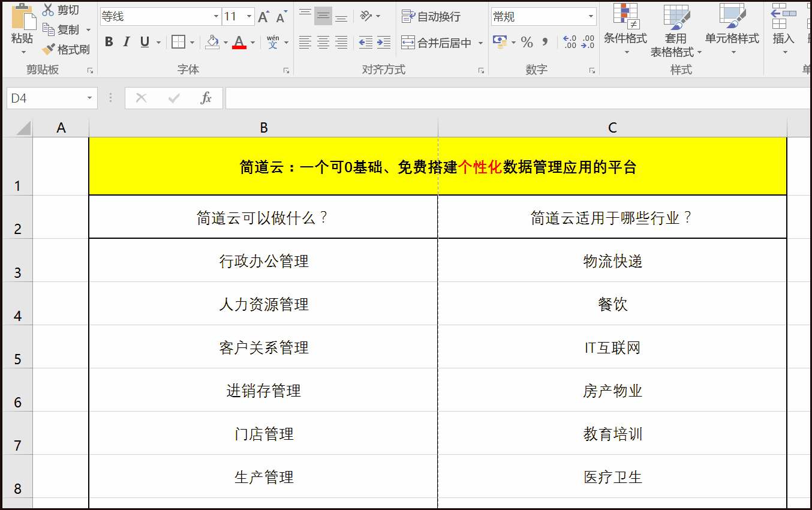Viewport: 812px width, 510px height.
Task: Open Cell Styles (单元格样式)
Action: pyautogui.click(x=732, y=29)
